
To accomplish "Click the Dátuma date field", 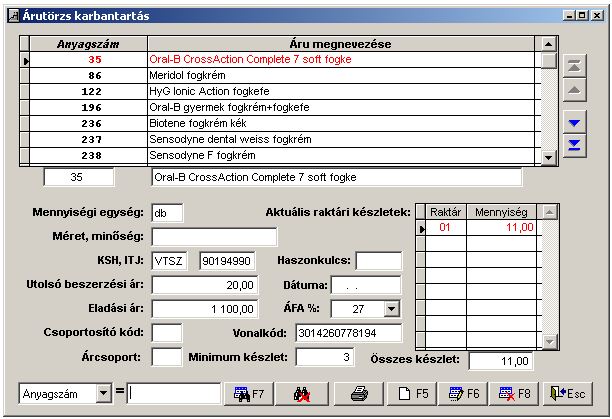I will [366, 285].
